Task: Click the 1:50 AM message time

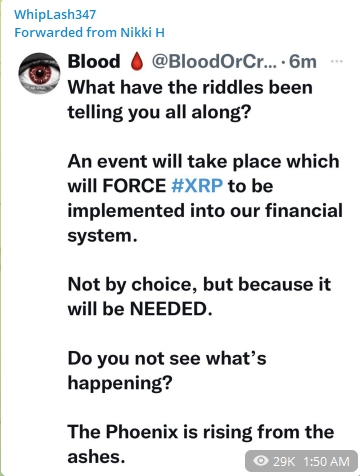Action: point(326,461)
